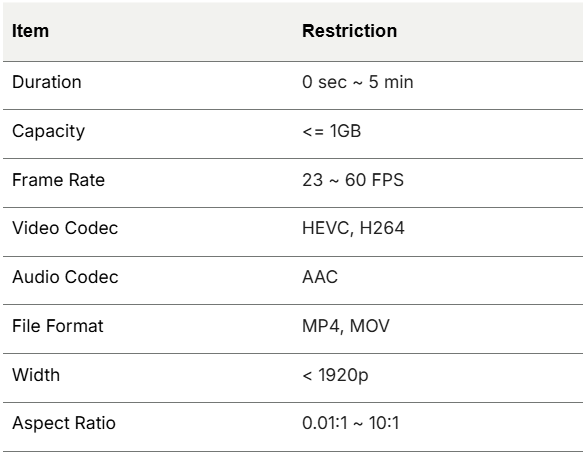
Task: Select the Audio Codec row label
Action: 65,277
